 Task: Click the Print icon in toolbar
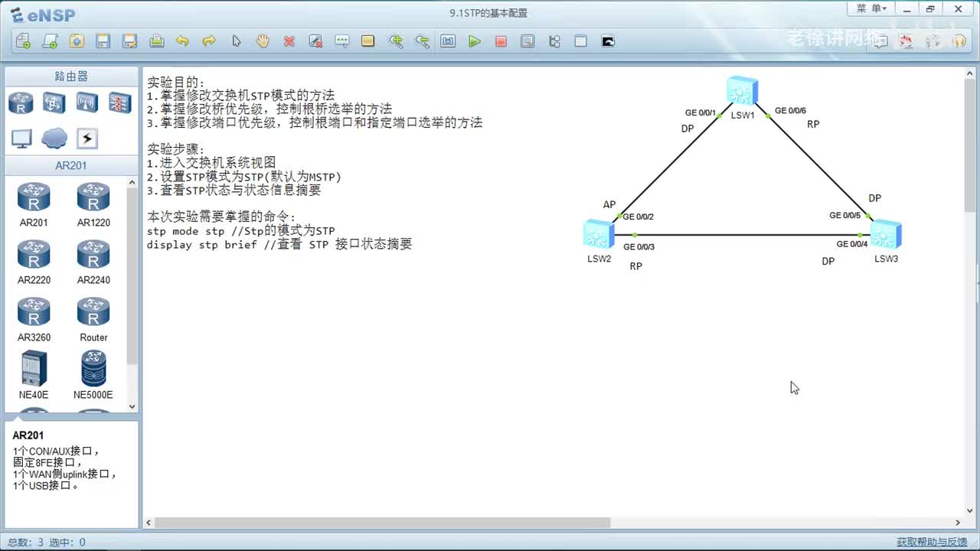156,41
